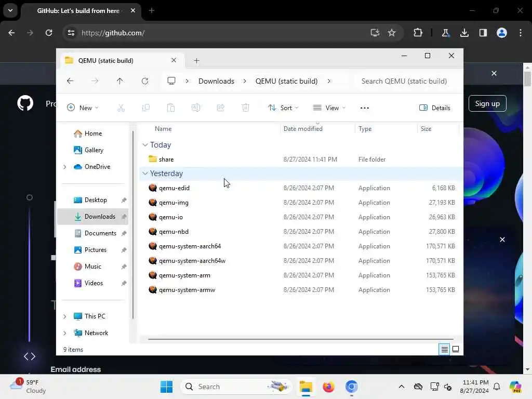Open browser extensions puzzle icon
The height and width of the screenshot is (399, 532).
[418, 33]
